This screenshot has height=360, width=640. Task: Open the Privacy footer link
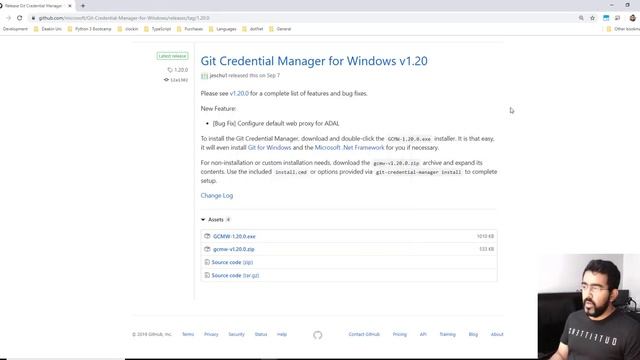click(211, 334)
